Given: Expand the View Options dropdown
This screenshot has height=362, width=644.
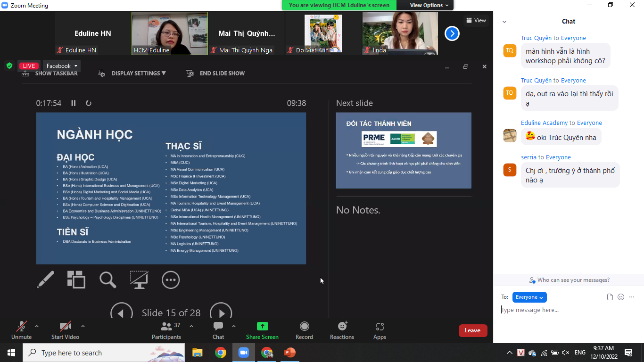Looking at the screenshot, I should coord(426,5).
